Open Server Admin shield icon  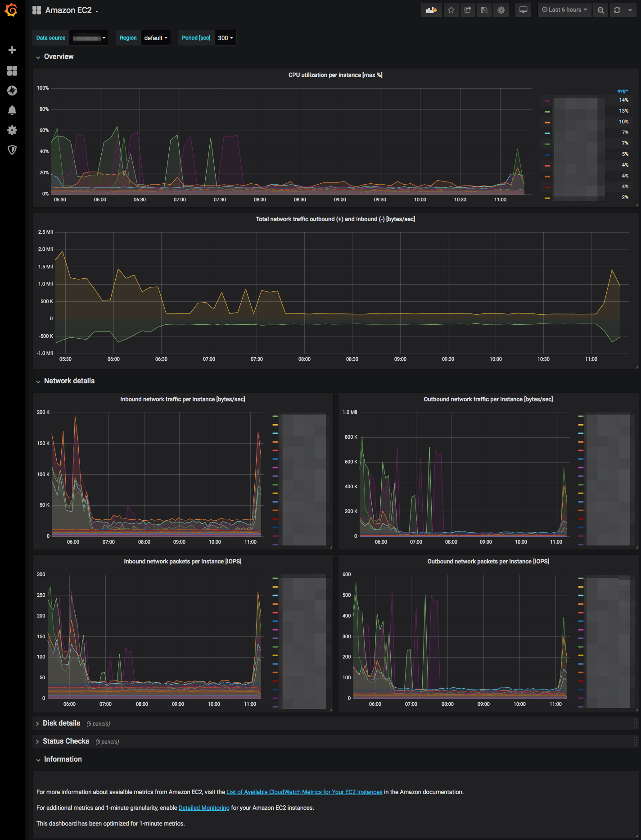[12, 150]
